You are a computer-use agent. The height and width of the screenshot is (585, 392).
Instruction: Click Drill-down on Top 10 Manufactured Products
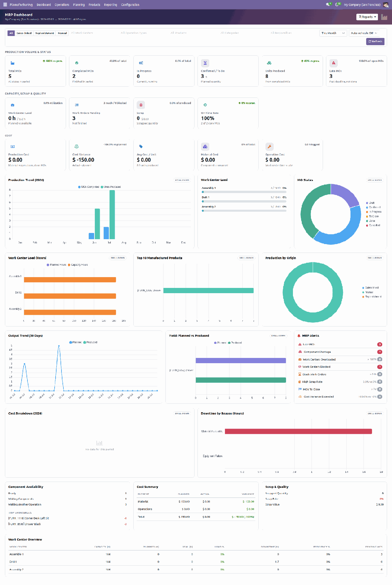click(246, 258)
